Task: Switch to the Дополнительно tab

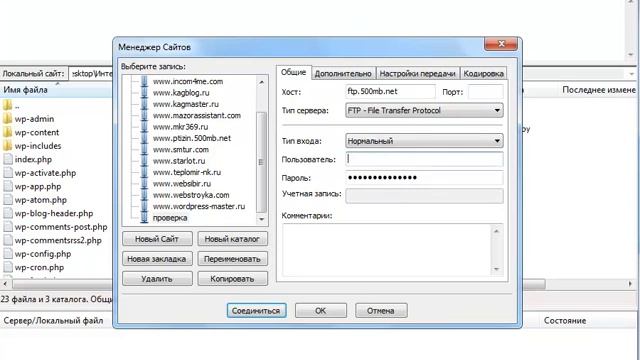Action: coord(343,73)
